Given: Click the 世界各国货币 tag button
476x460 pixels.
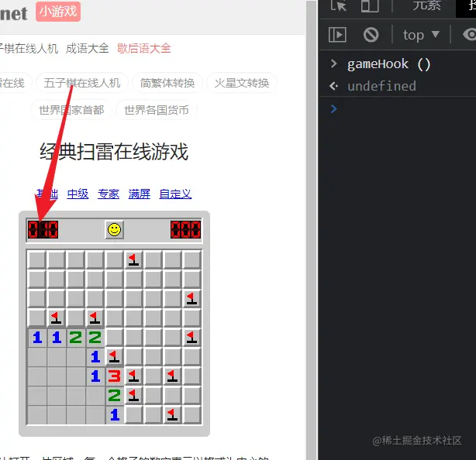Looking at the screenshot, I should (157, 110).
